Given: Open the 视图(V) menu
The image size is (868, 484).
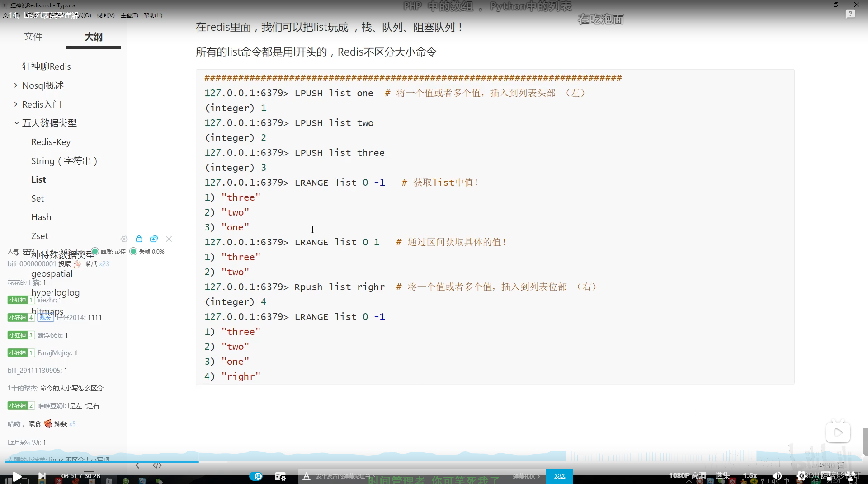Looking at the screenshot, I should (105, 15).
